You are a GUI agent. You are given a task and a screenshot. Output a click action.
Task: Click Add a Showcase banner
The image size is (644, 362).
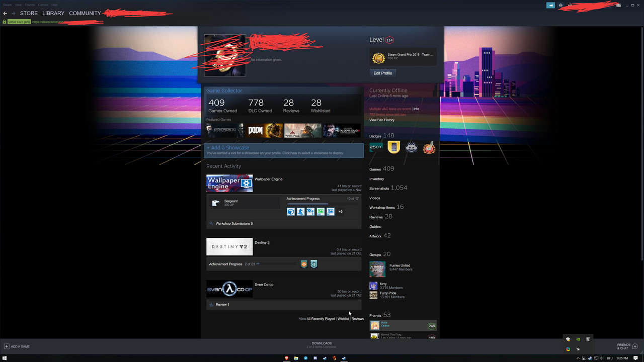click(284, 150)
